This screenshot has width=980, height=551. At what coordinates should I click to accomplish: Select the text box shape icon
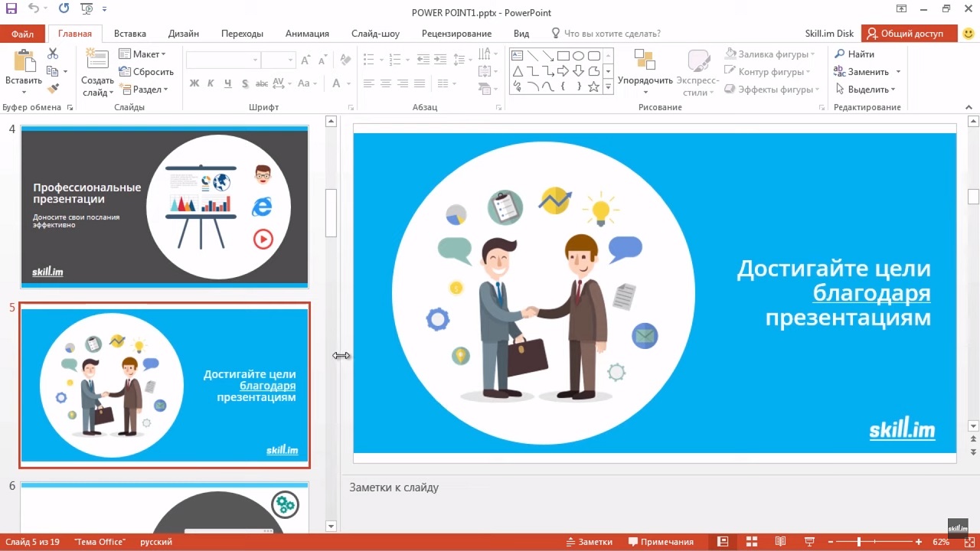click(517, 56)
